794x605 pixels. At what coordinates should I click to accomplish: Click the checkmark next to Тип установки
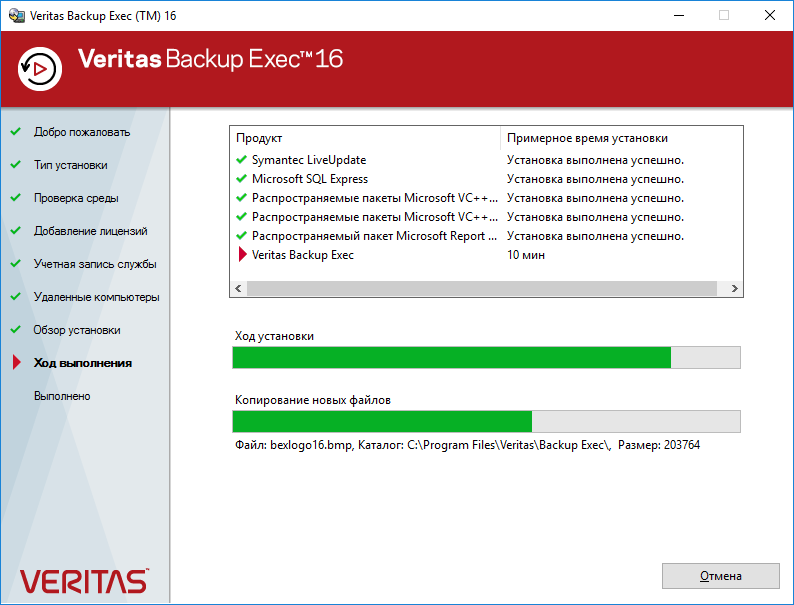(16, 165)
